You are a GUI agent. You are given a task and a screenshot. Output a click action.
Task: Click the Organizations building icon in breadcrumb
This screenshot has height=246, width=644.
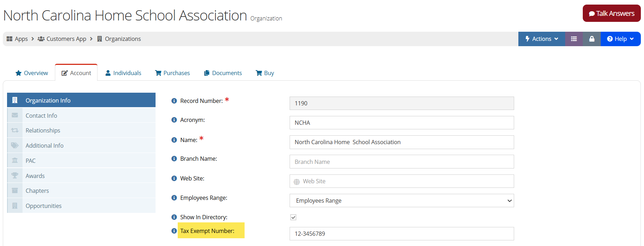(x=100, y=39)
